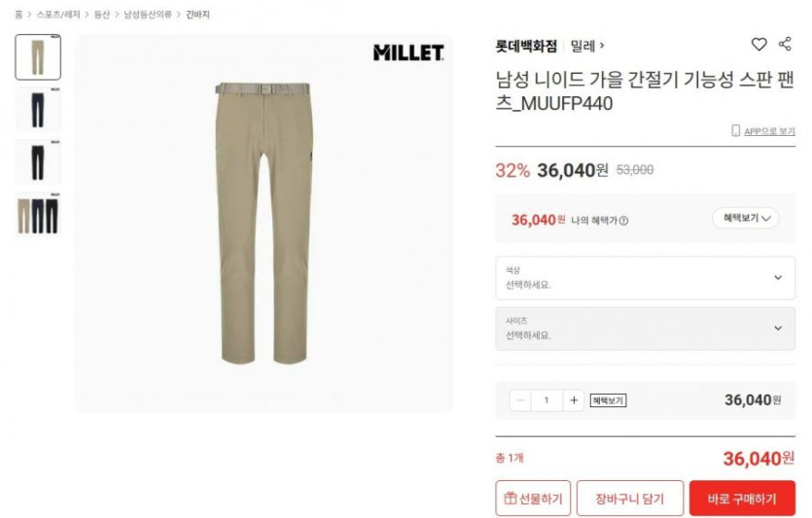
Task: Click the share icon
Action: coord(785,44)
